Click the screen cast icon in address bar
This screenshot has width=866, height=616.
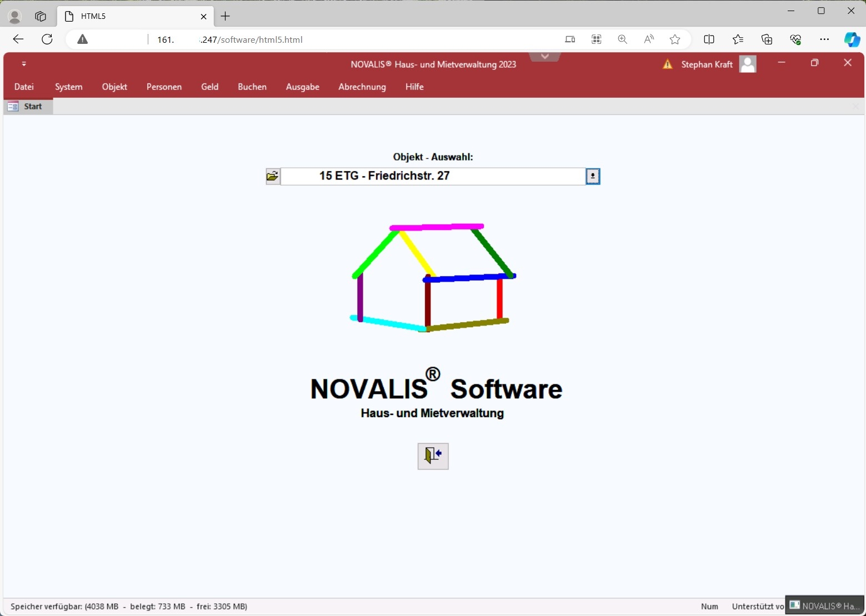tap(570, 39)
